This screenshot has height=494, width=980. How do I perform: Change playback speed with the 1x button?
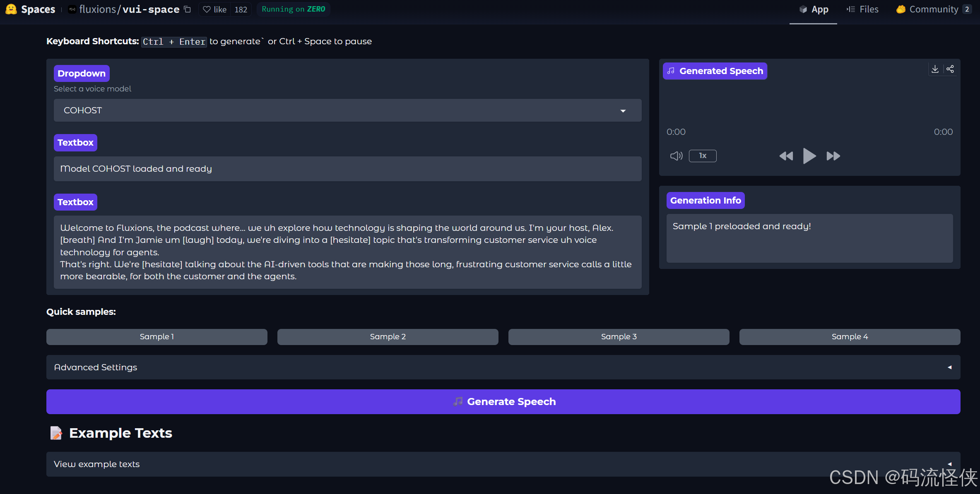coord(703,156)
